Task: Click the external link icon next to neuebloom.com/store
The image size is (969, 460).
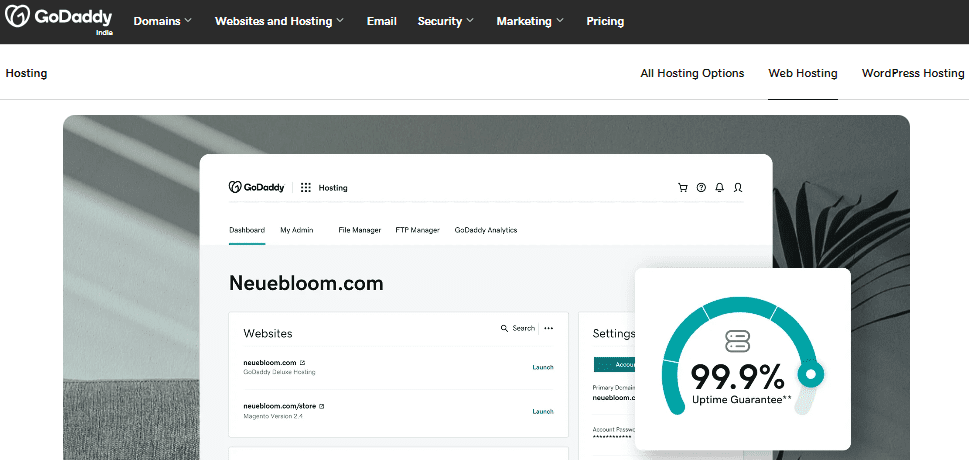Action: [x=321, y=406]
